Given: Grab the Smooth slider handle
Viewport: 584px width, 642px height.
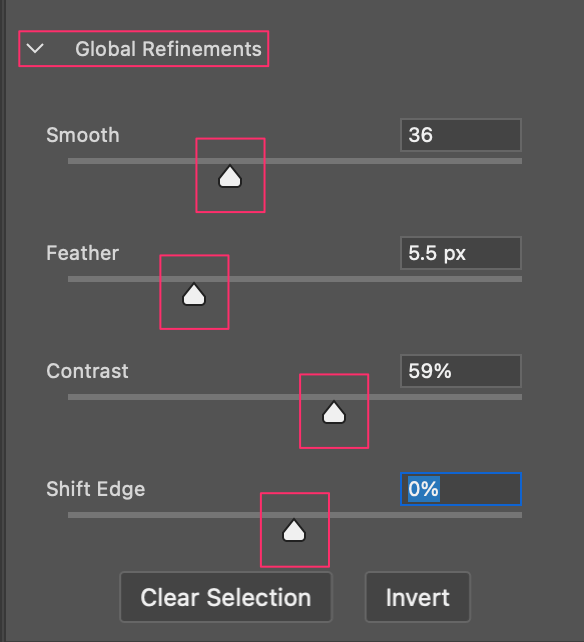Looking at the screenshot, I should click(230, 176).
